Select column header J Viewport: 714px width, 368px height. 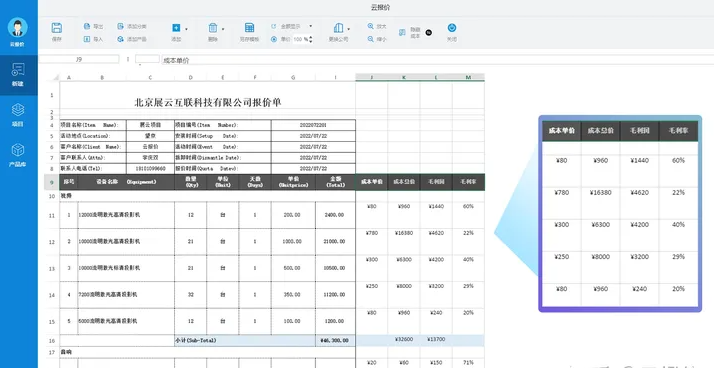point(372,77)
